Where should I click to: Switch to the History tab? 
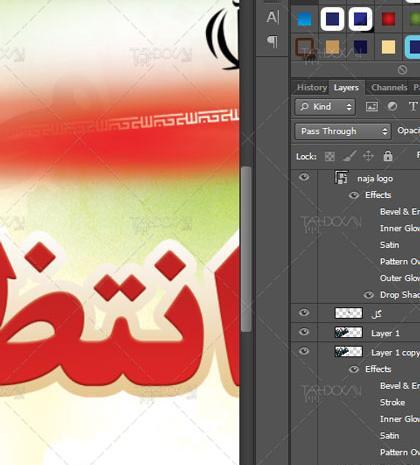click(312, 88)
